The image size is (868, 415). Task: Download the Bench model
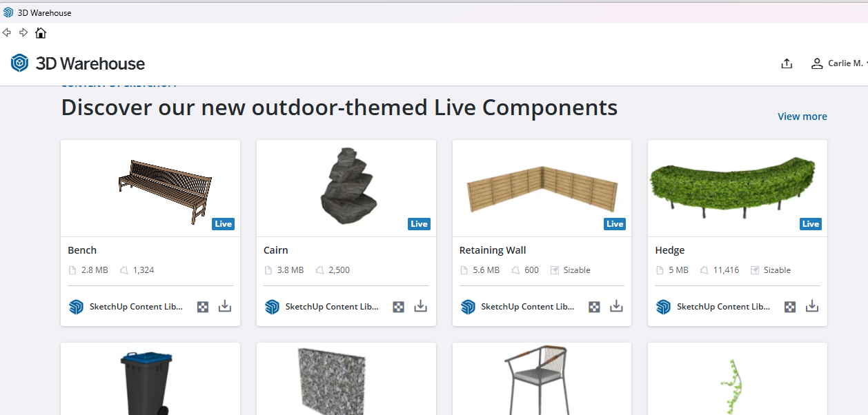225,307
